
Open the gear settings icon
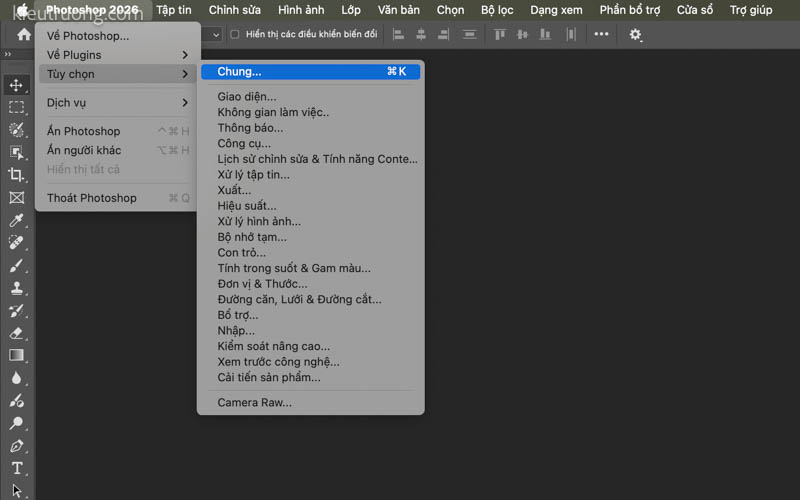pyautogui.click(x=635, y=34)
